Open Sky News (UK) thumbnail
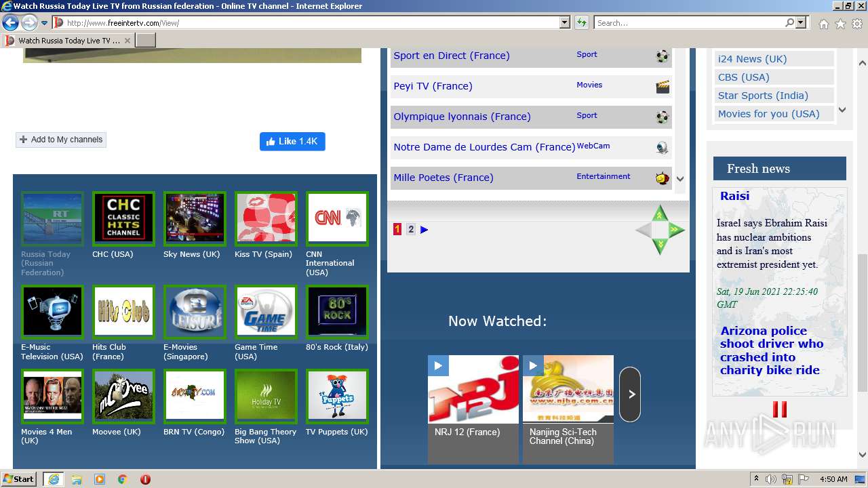The height and width of the screenshot is (488, 868). 195,219
